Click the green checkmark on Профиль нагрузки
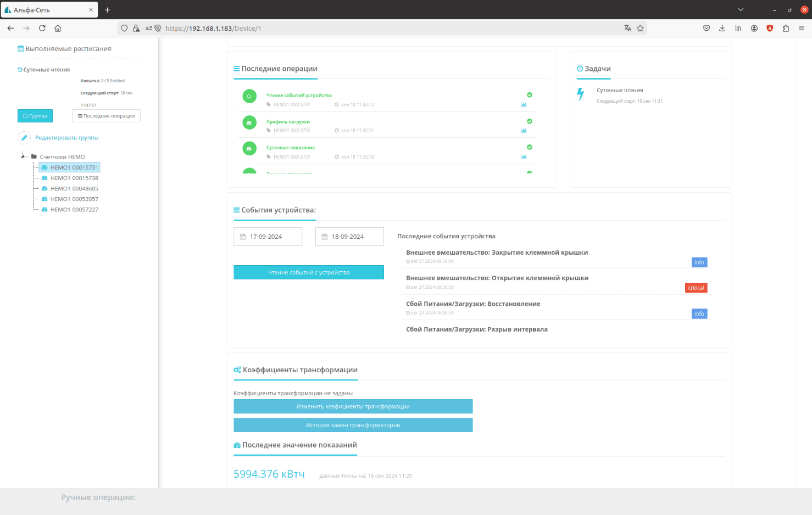Screen dimensions: 812x515 (x=530, y=121)
